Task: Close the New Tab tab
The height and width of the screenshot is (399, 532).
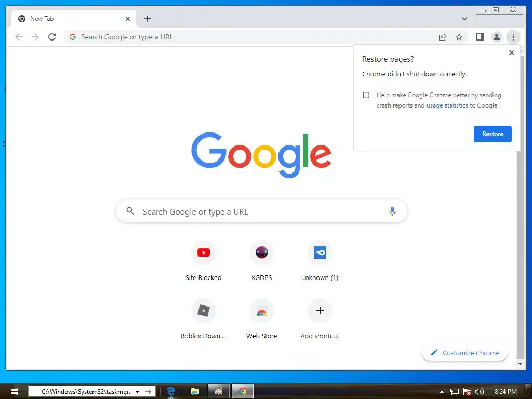Action: pos(128,19)
